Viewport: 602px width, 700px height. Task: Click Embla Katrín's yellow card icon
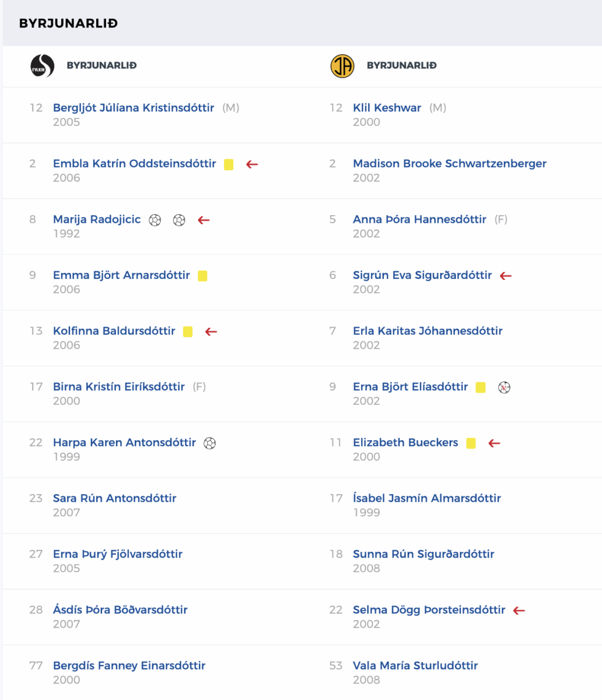click(229, 164)
